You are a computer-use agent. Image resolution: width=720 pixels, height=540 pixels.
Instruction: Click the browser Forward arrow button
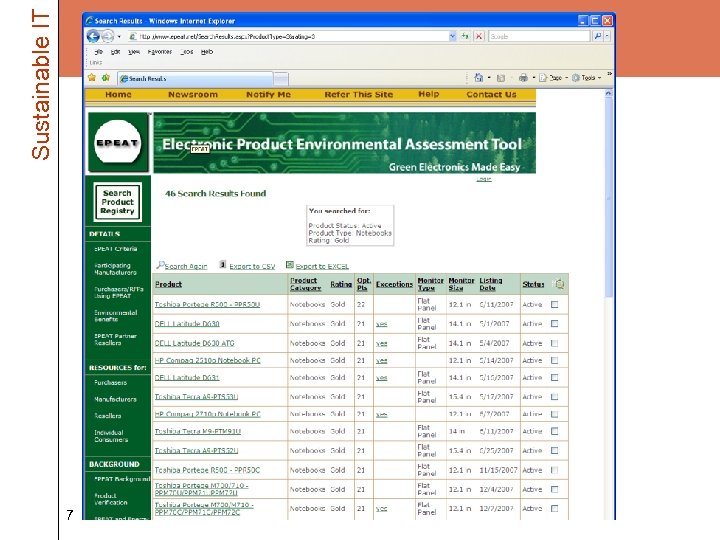click(x=107, y=36)
